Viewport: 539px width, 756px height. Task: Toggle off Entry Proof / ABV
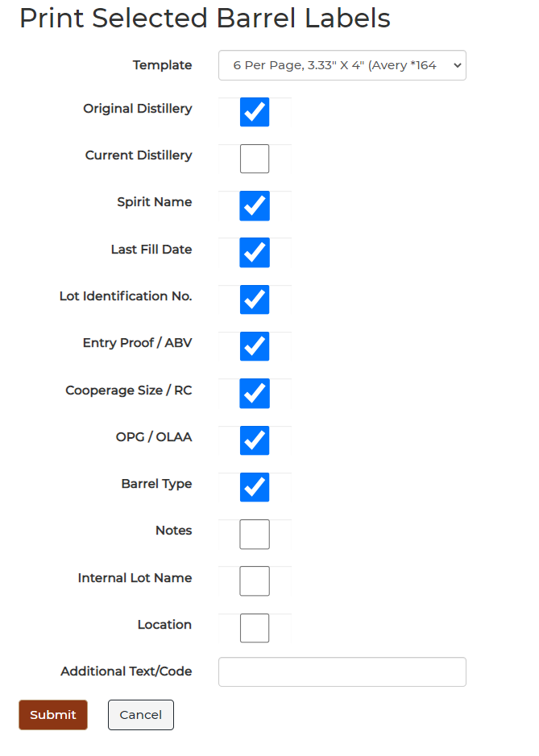(x=255, y=346)
